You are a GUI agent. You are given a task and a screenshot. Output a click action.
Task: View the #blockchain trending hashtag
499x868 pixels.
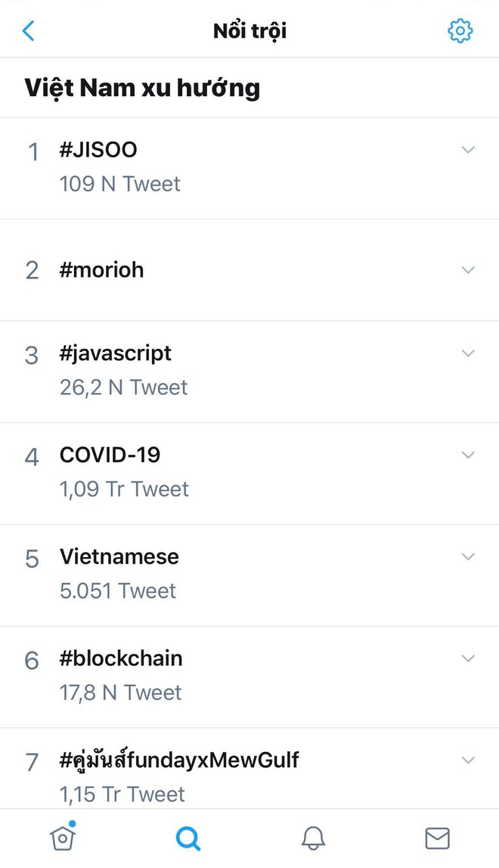pyautogui.click(x=121, y=658)
